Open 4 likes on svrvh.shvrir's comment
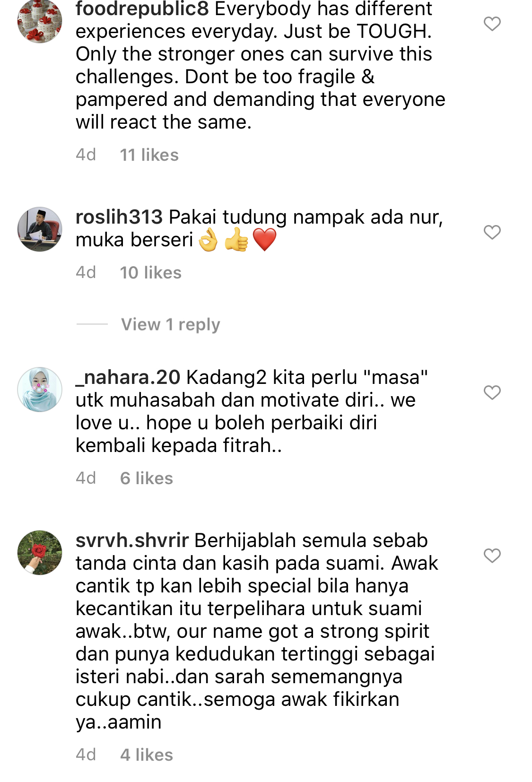532x782 pixels. pos(147,755)
